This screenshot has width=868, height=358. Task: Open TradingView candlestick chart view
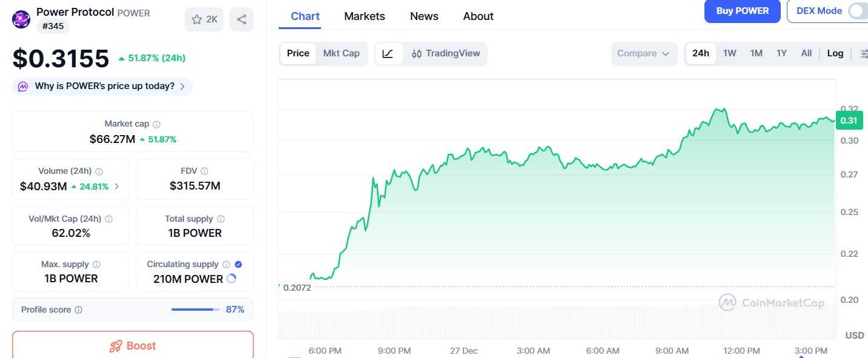446,53
